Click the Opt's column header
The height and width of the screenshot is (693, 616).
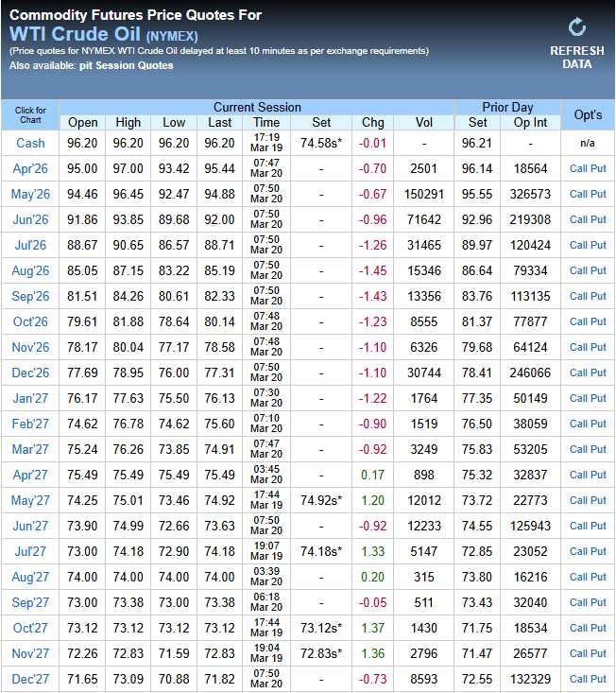click(x=588, y=114)
